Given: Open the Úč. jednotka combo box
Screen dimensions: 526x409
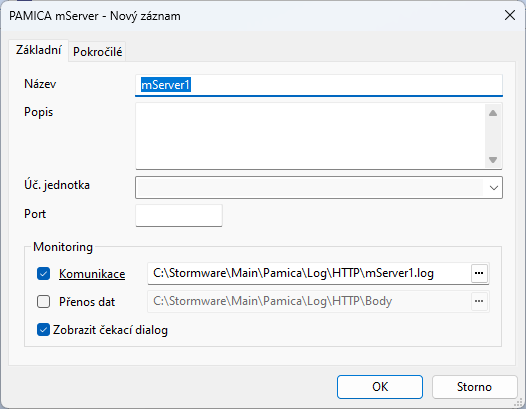Looking at the screenshot, I should coord(319,188).
